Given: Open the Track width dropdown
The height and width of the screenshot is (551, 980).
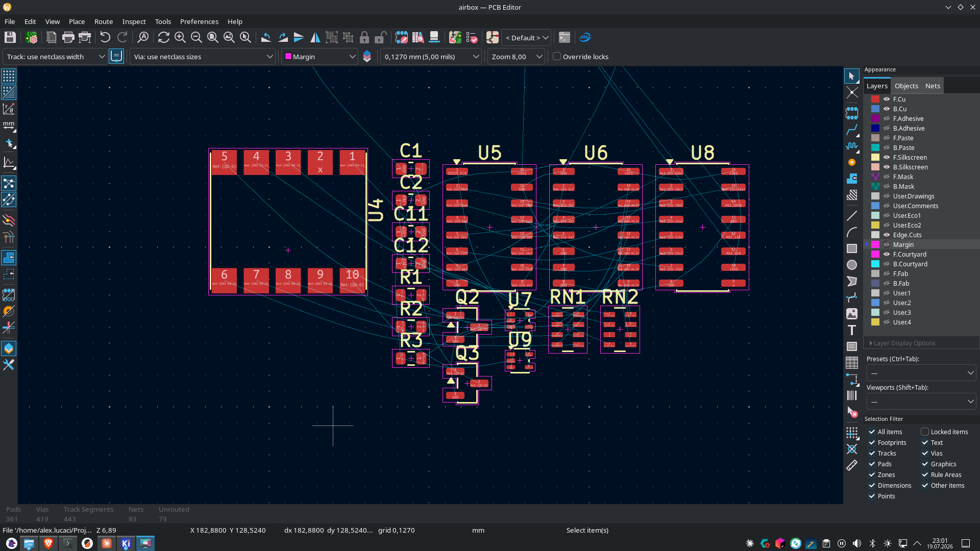Looking at the screenshot, I should 55,57.
